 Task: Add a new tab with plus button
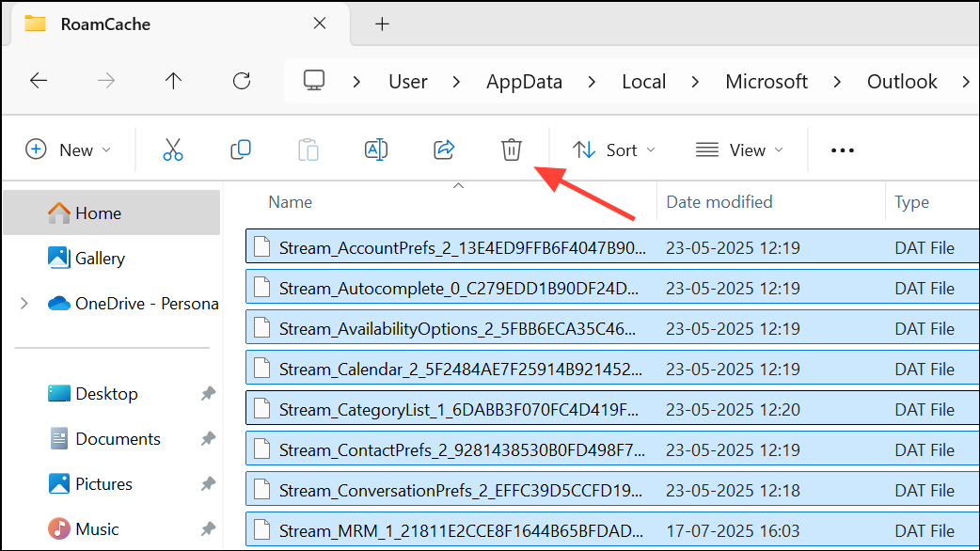click(x=382, y=24)
